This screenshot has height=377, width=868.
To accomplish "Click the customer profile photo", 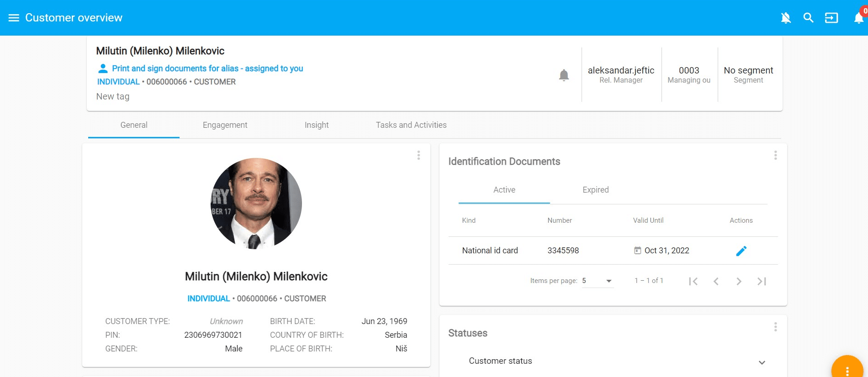I will [x=256, y=204].
